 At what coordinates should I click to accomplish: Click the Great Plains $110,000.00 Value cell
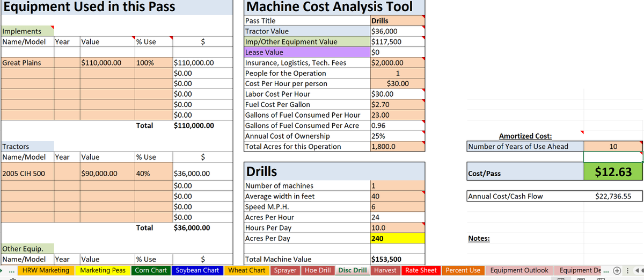(106, 63)
